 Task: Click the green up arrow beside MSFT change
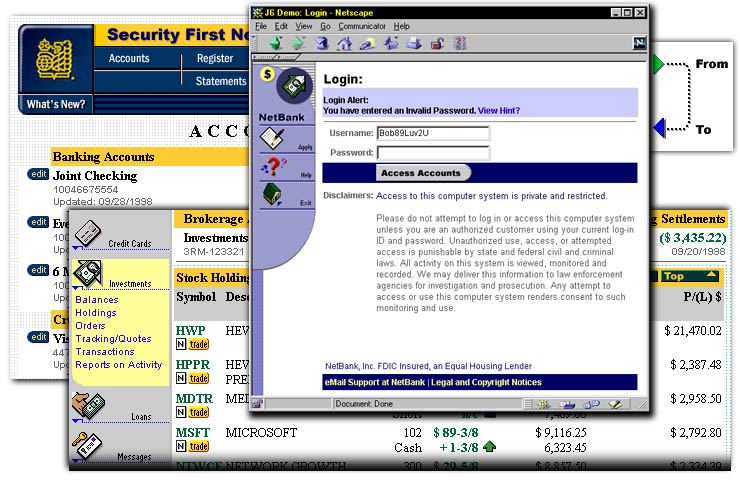490,446
